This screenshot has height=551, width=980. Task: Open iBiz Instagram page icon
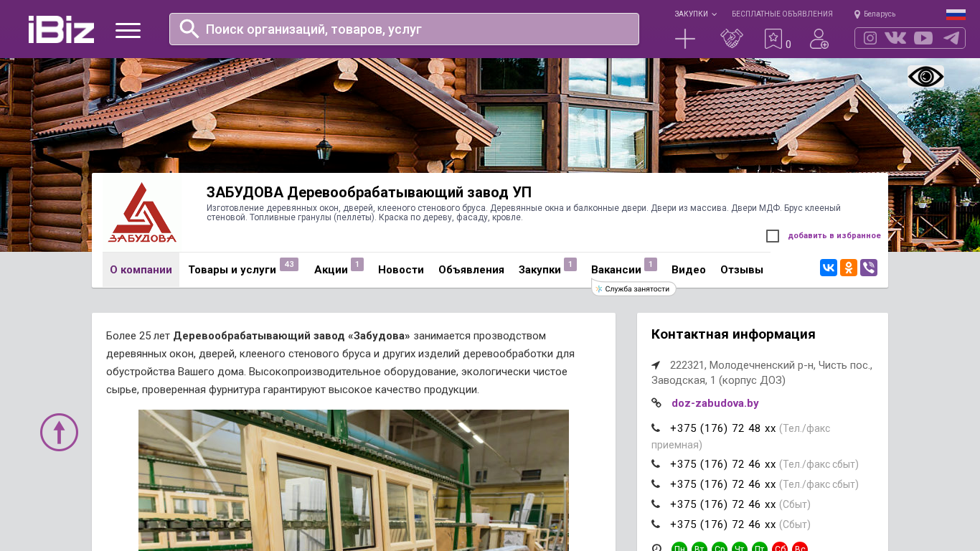click(x=870, y=38)
